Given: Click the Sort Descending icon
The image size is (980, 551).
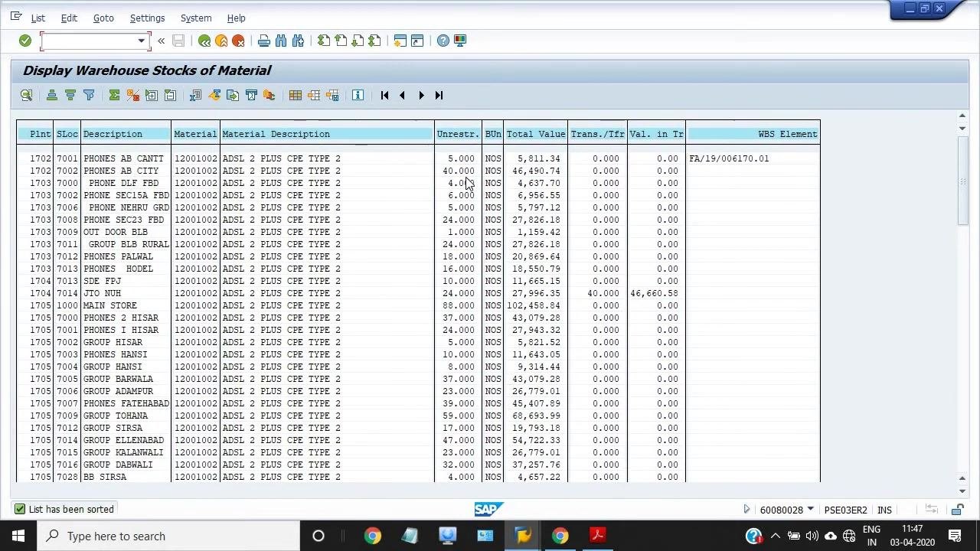Looking at the screenshot, I should (x=70, y=95).
